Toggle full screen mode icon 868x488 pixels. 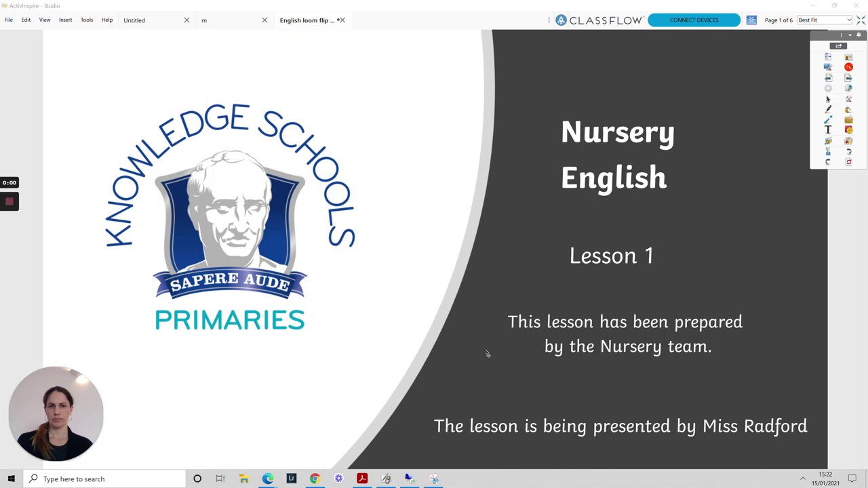(x=861, y=20)
